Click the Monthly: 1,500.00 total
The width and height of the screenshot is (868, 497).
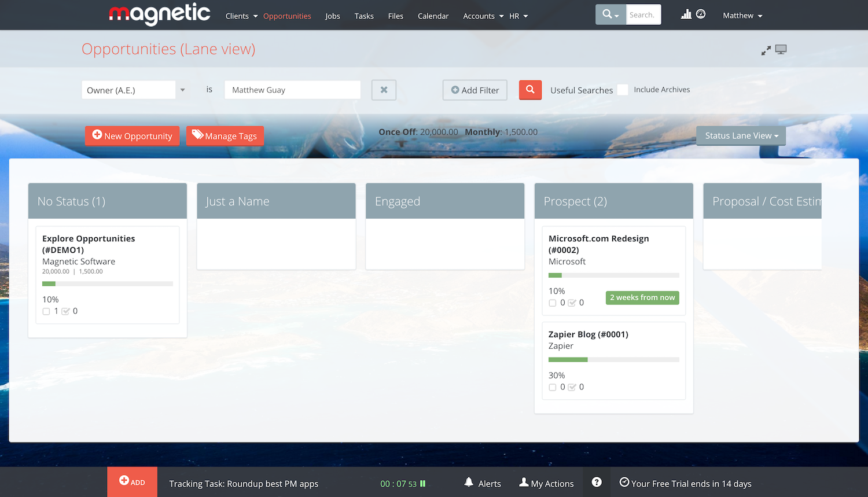coord(501,132)
